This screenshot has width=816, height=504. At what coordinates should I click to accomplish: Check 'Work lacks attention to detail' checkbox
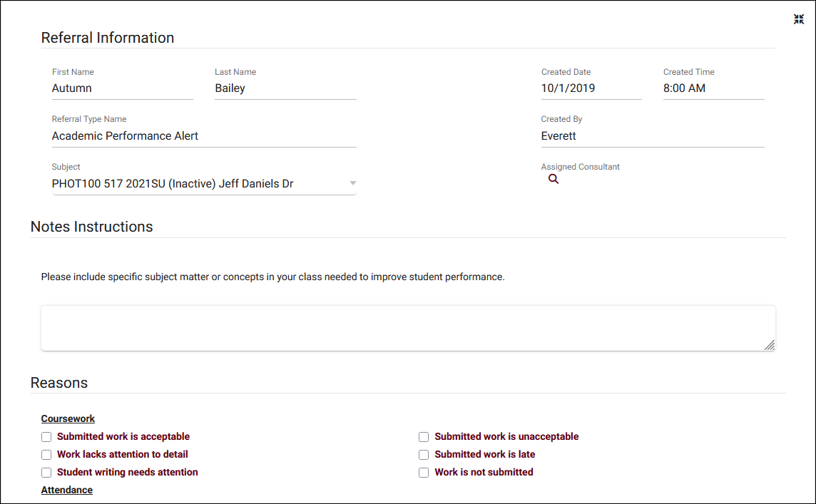(x=46, y=455)
